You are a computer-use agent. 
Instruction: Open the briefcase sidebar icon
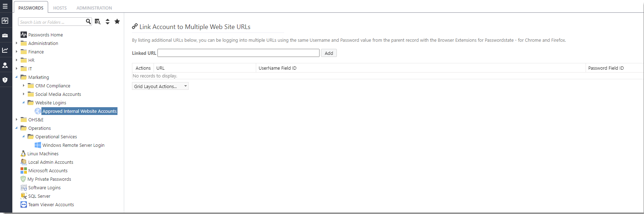click(5, 35)
